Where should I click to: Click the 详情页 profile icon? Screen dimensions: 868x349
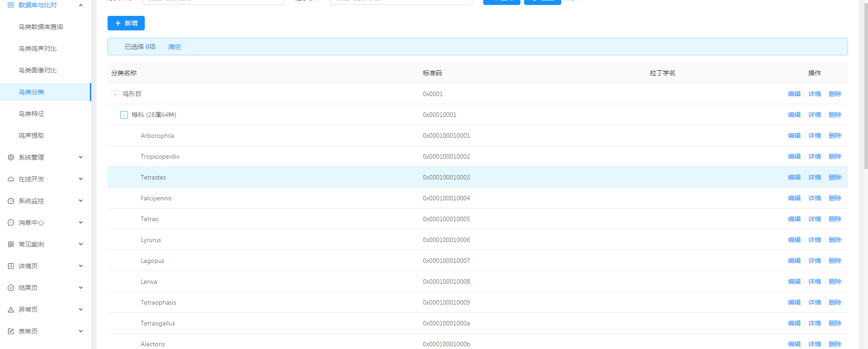(x=11, y=266)
